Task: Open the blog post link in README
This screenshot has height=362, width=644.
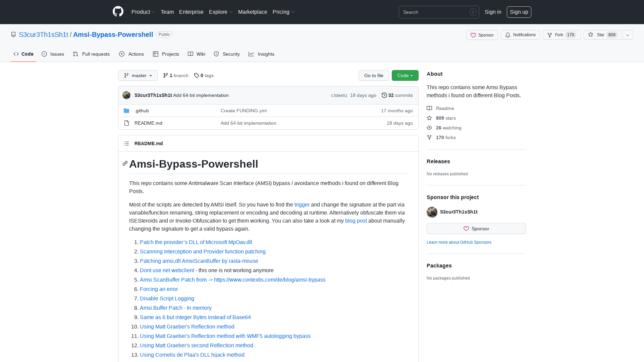Action: [356, 221]
